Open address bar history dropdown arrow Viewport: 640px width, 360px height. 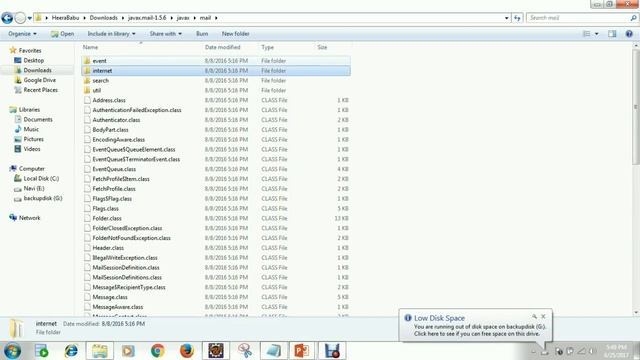point(507,18)
